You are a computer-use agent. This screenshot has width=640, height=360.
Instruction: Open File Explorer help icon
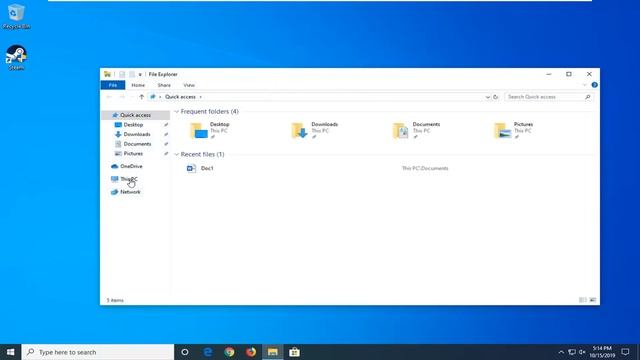[594, 85]
